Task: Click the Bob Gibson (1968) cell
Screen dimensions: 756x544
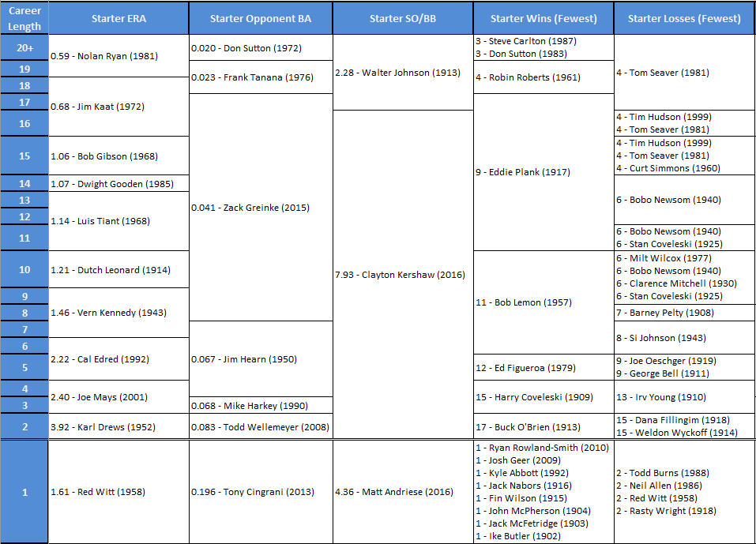Action: 118,156
